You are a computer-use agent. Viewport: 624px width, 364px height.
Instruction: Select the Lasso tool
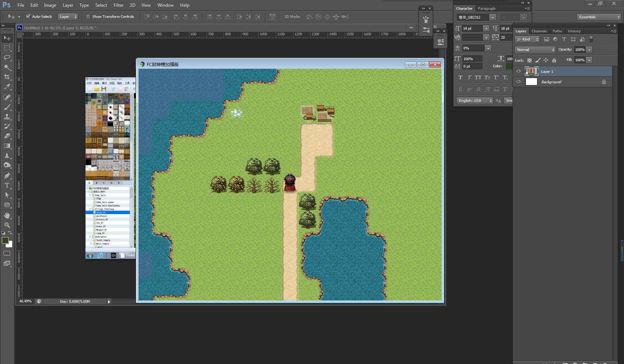pyautogui.click(x=7, y=58)
